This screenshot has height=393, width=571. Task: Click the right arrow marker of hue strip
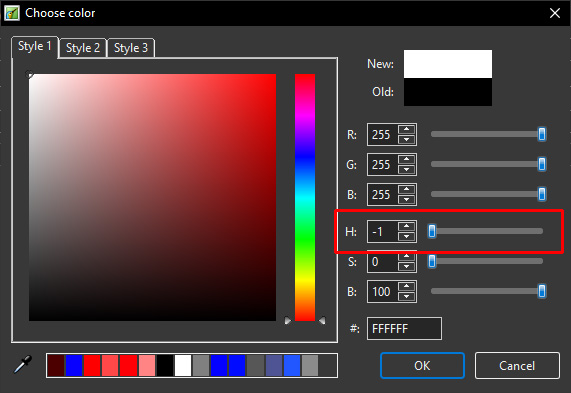point(322,321)
